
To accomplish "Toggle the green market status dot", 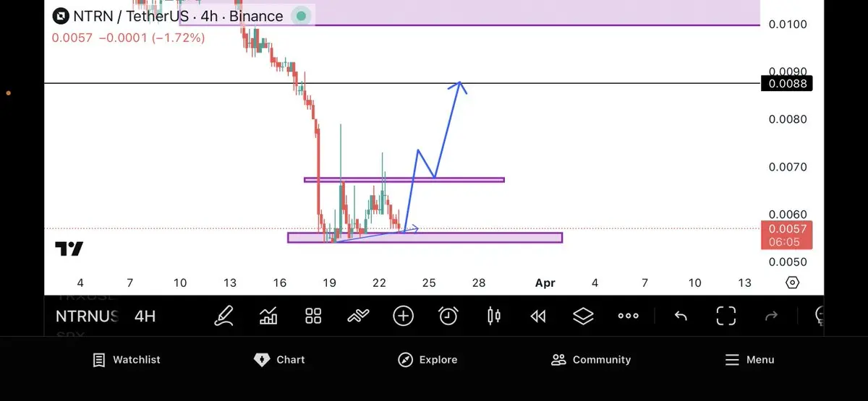I will [302, 16].
